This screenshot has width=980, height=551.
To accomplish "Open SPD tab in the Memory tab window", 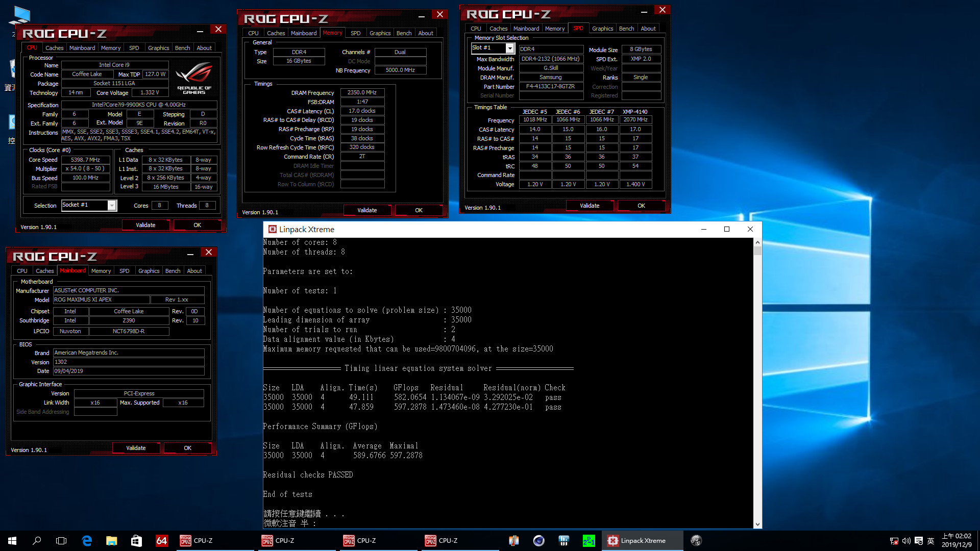I will [x=355, y=33].
